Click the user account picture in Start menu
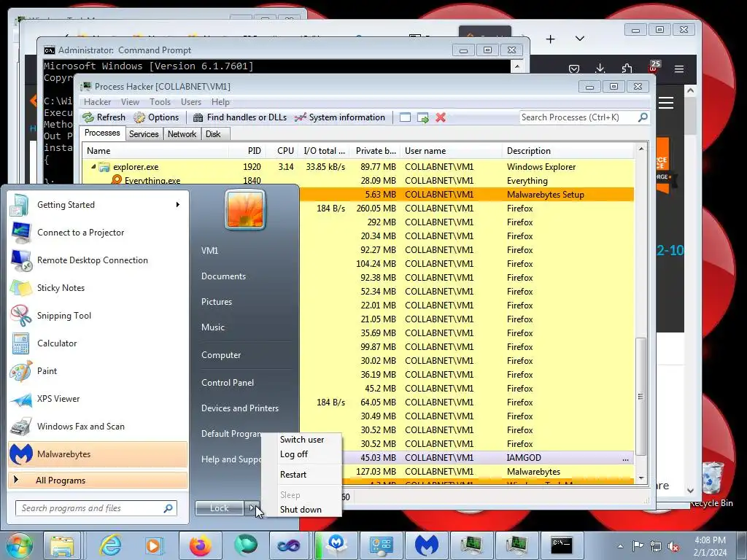747x560 pixels. point(245,209)
